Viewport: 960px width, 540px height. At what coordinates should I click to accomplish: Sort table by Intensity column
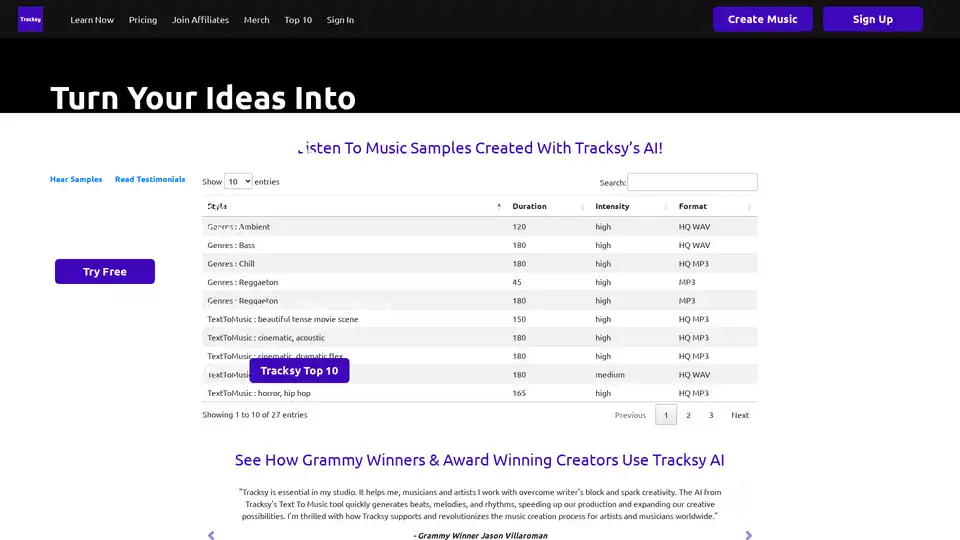[x=629, y=206]
